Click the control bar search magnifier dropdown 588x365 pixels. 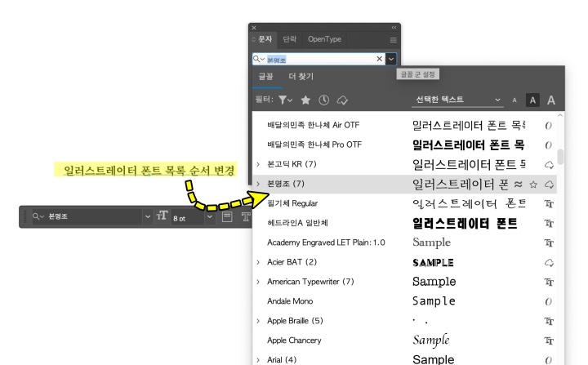pos(38,216)
